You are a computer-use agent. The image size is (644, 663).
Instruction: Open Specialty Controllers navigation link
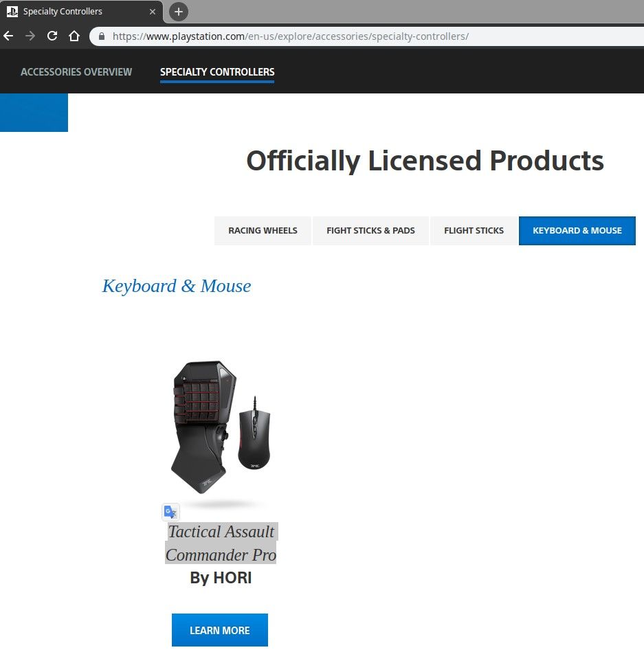(x=217, y=72)
